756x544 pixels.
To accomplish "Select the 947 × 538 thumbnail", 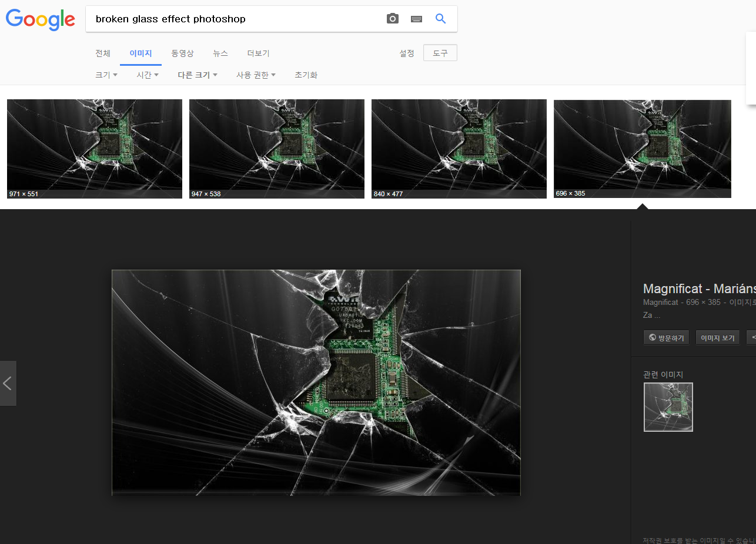I will (x=277, y=149).
